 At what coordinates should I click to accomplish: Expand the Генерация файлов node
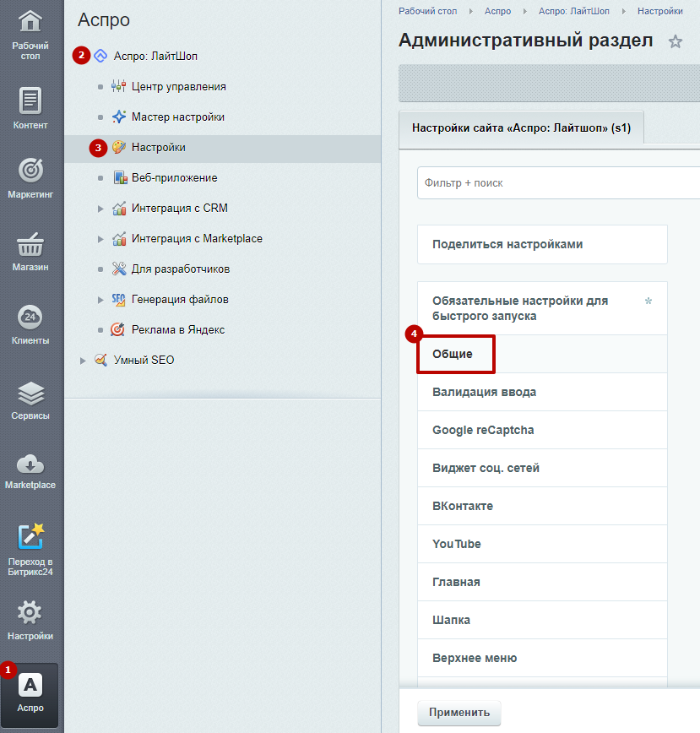100,300
